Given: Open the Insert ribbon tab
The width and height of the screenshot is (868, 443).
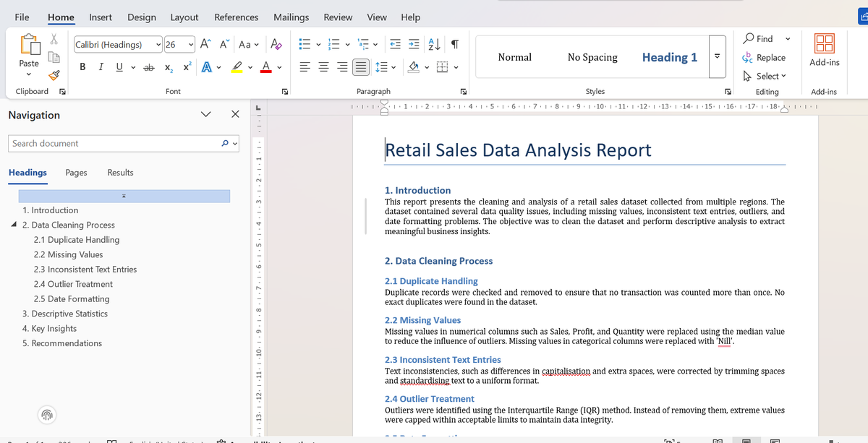Looking at the screenshot, I should pos(100,17).
